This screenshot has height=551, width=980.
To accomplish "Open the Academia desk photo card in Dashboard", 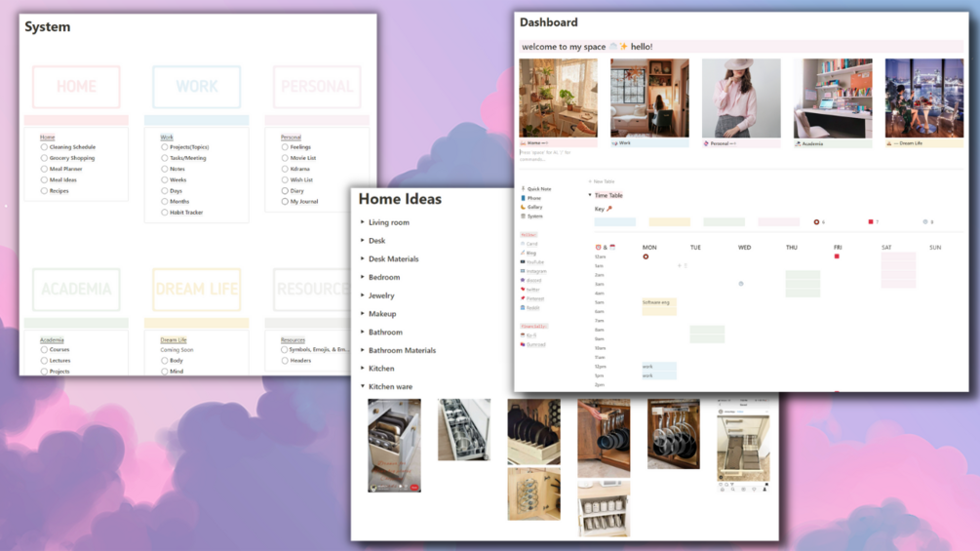I will point(833,98).
